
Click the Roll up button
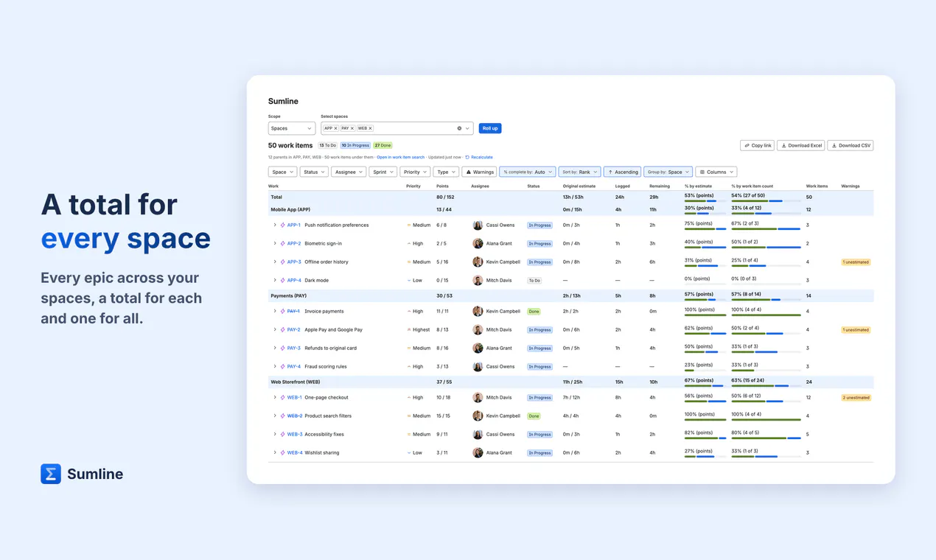490,128
